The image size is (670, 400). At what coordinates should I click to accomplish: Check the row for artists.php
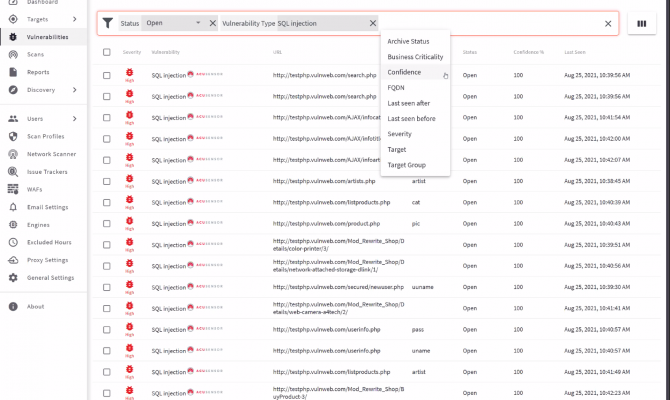106,181
